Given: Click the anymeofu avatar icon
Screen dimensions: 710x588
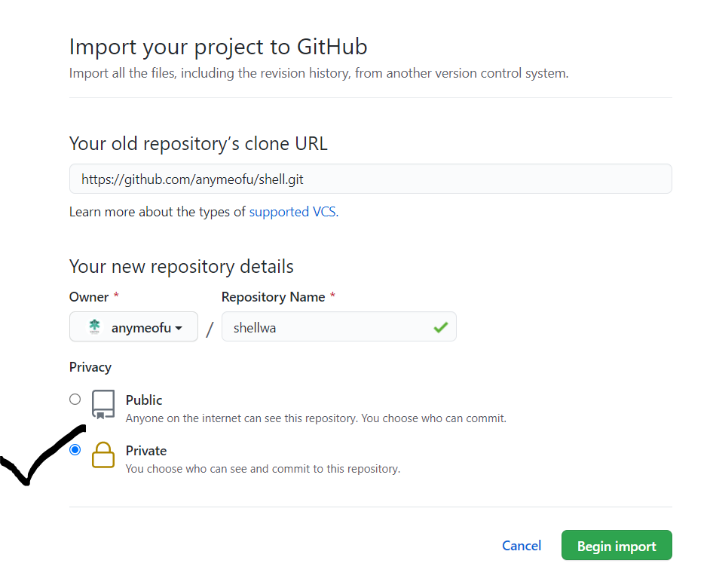Looking at the screenshot, I should click(x=94, y=326).
